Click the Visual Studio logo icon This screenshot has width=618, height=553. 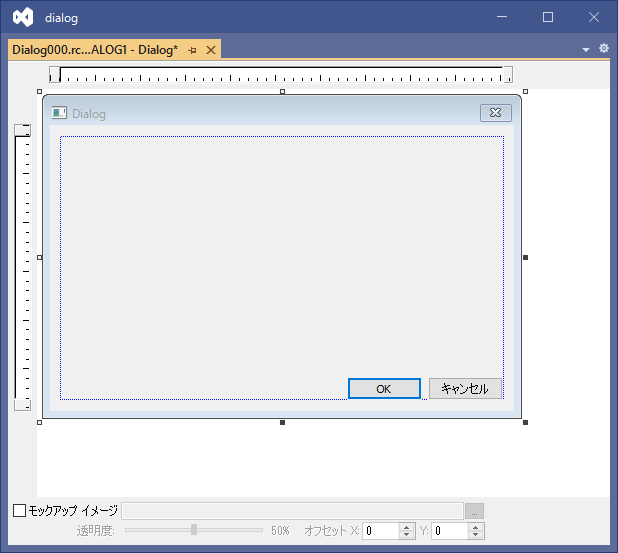[23, 17]
